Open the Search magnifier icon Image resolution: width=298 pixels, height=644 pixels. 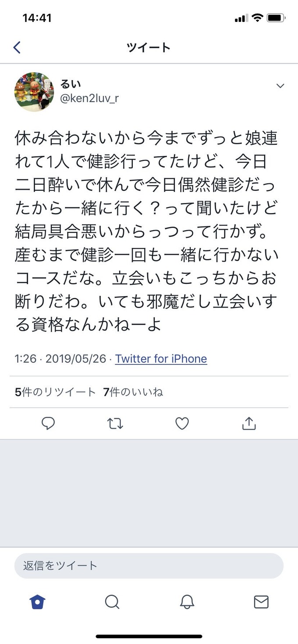coord(112,602)
